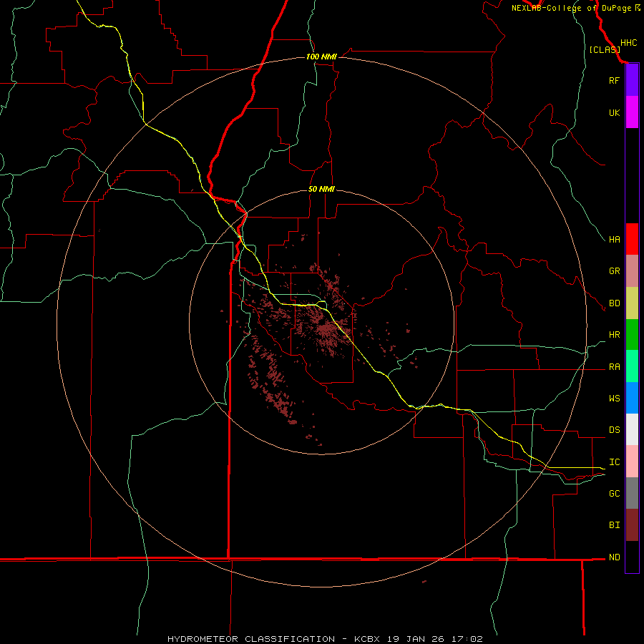Click the '50 NMI' range ring label
Image resolution: width=644 pixels, height=644 pixels.
tap(321, 189)
